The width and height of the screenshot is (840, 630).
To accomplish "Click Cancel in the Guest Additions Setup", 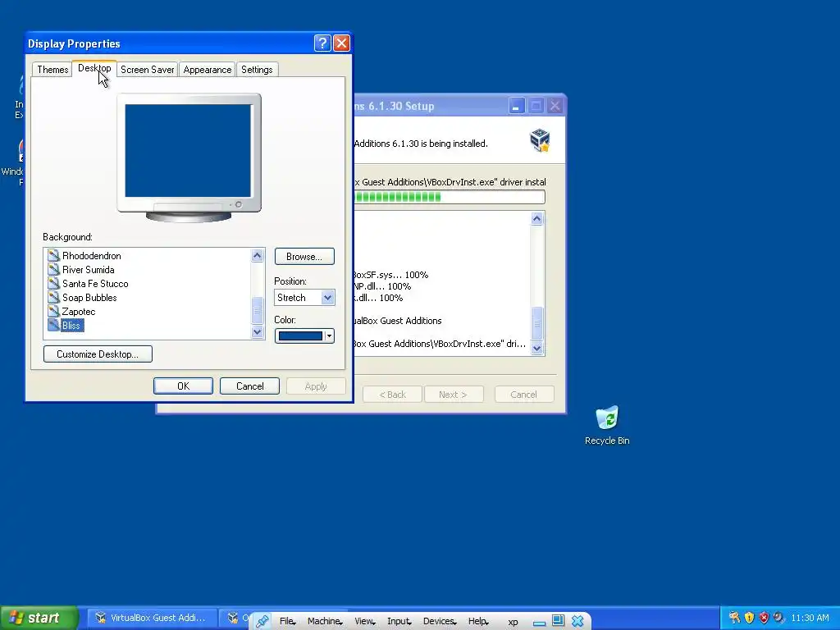I will coord(524,395).
